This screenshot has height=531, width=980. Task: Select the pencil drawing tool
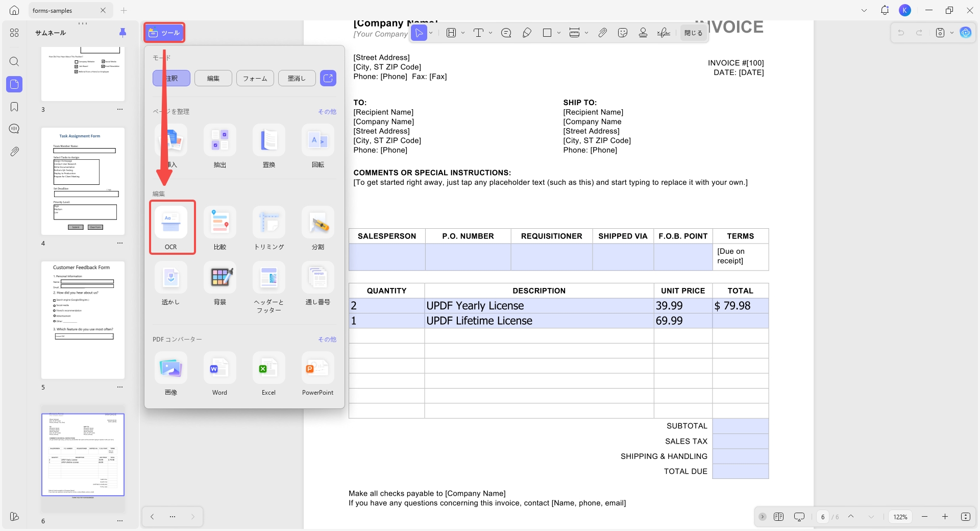(527, 33)
